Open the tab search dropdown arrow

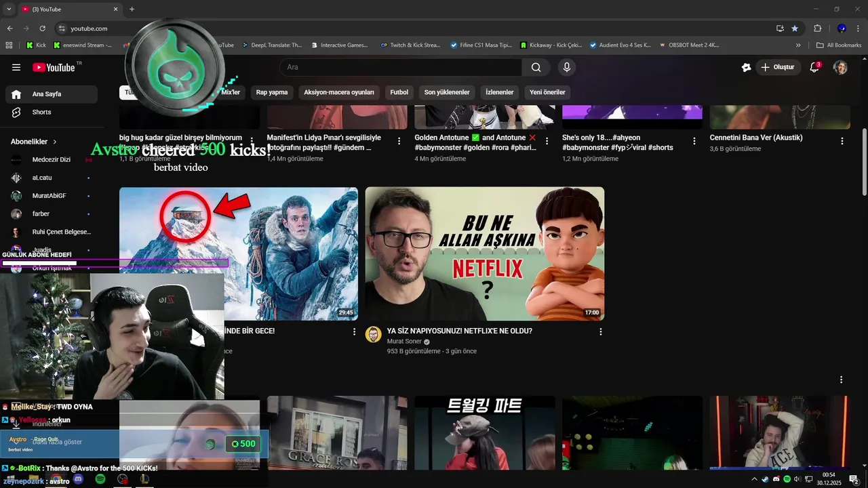click(9, 9)
